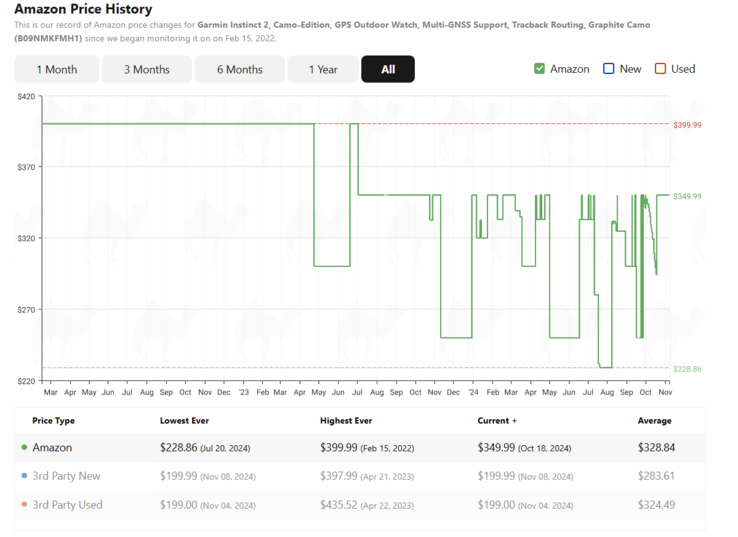Click the $320 y-axis label
Screen dimensions: 738x537
(x=26, y=239)
